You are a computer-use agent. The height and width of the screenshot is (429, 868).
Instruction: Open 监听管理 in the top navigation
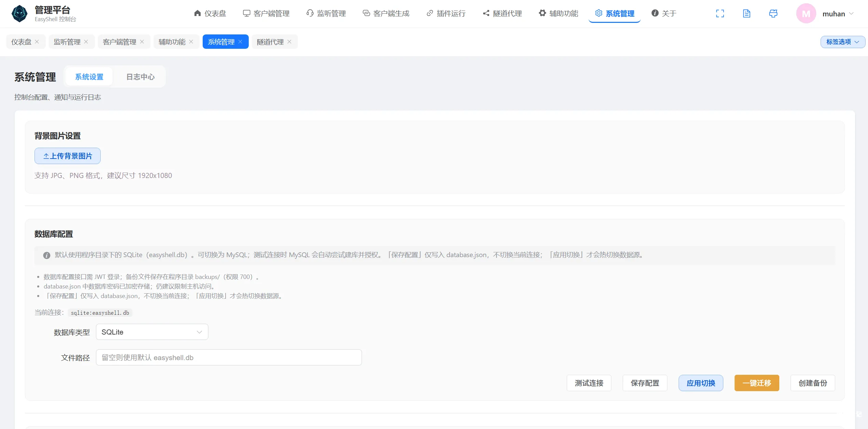(x=326, y=14)
